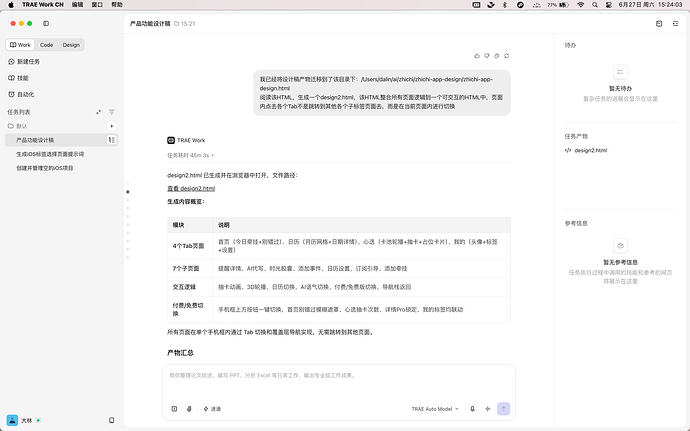Open options icon on 产品功能设计稿 row

coord(112,140)
